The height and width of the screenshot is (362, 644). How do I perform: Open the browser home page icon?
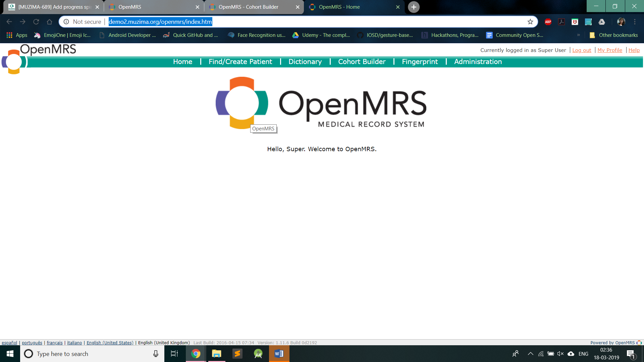click(49, 22)
